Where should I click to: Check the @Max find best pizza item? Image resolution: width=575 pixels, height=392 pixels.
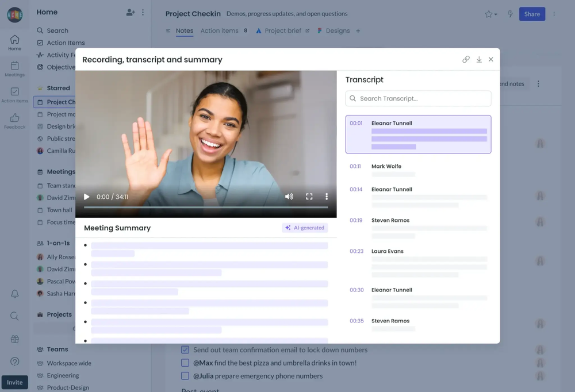click(x=185, y=363)
